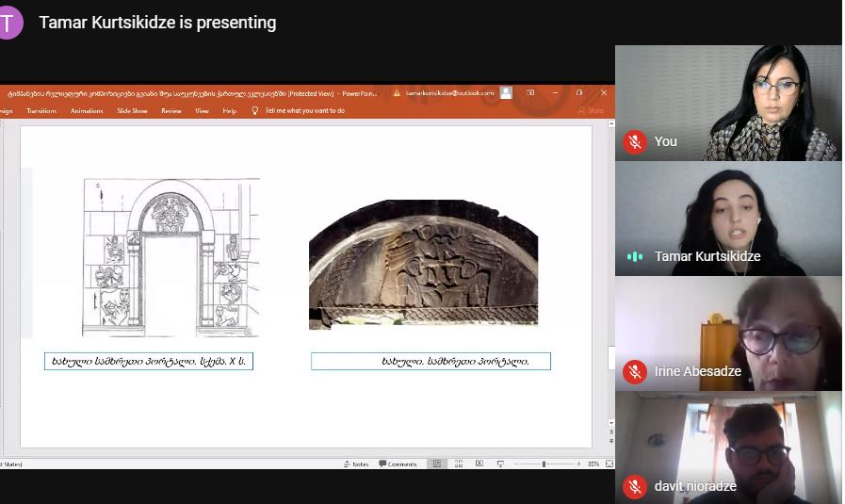The height and width of the screenshot is (504, 845).
Task: Switch to Slide Sorter view
Action: pyautogui.click(x=460, y=463)
